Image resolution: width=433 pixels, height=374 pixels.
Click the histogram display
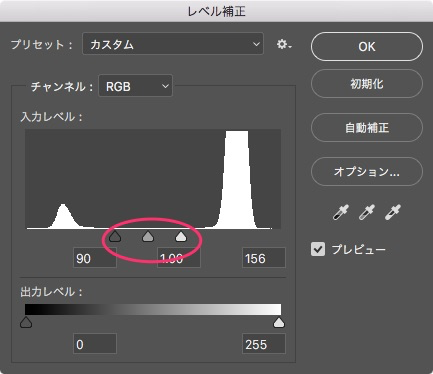pos(153,179)
